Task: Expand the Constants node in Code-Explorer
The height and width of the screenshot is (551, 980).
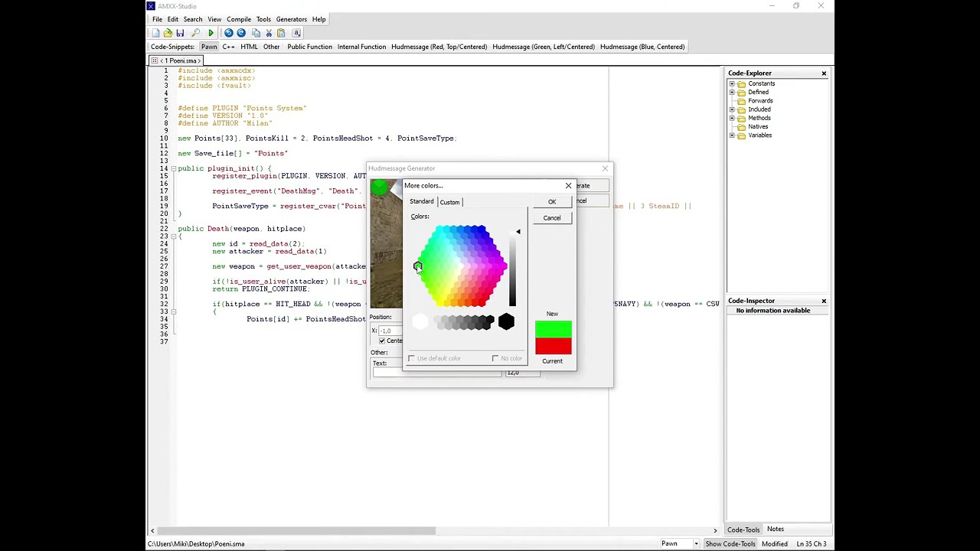Action: tap(732, 83)
